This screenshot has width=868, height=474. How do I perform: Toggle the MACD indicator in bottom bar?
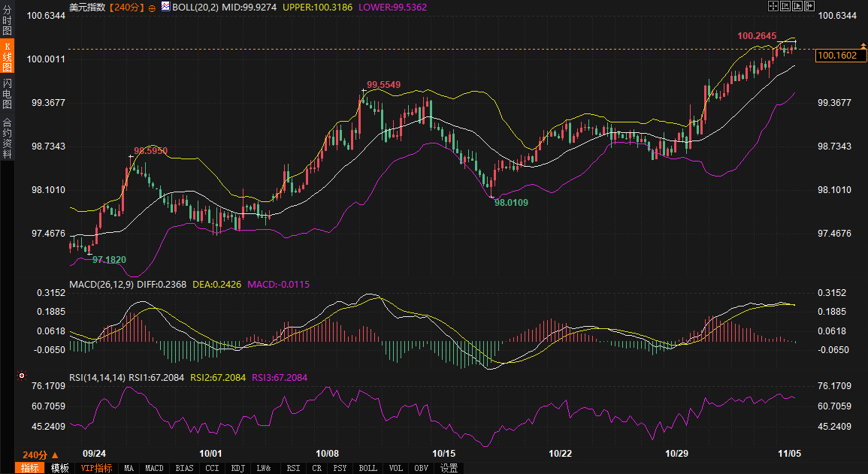coord(154,468)
